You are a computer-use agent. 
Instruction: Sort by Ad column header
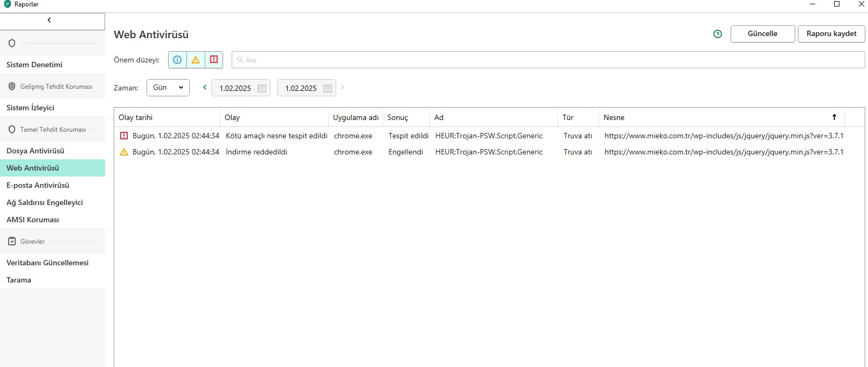tap(494, 117)
